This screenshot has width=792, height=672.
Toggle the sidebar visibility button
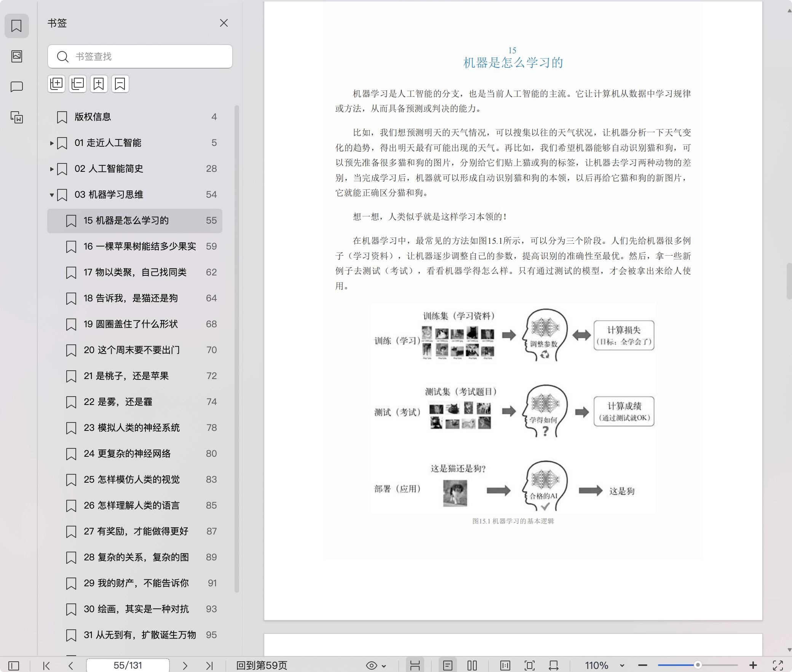[x=14, y=666]
